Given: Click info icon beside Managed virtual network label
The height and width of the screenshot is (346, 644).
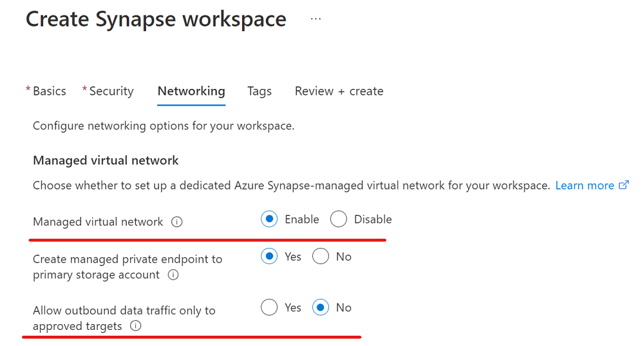Looking at the screenshot, I should 177,222.
